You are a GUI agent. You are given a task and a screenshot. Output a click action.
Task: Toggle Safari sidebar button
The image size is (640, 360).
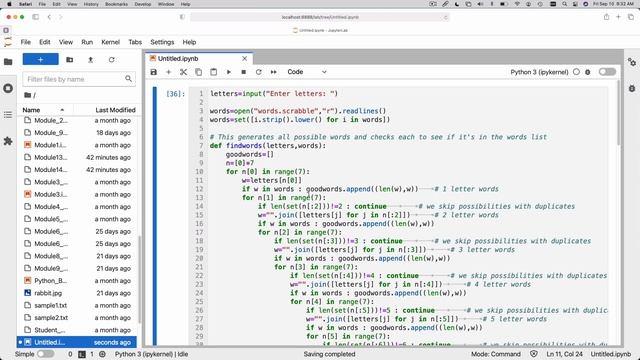coord(36,17)
